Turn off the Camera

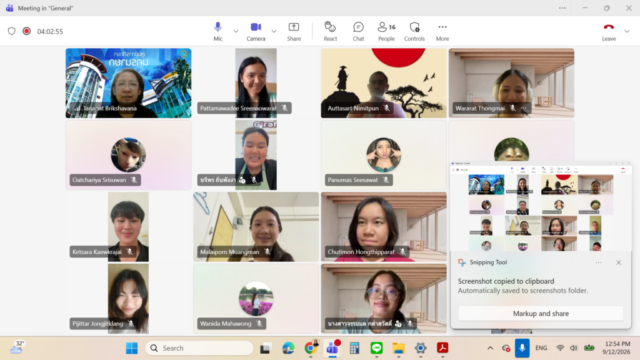[256, 31]
